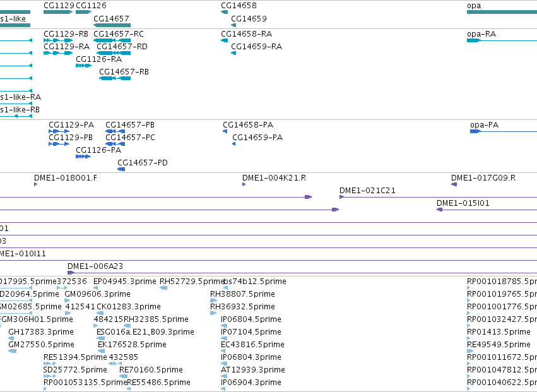The image size is (537, 392).
Task: Select the opa gene label
Action: 474,6
